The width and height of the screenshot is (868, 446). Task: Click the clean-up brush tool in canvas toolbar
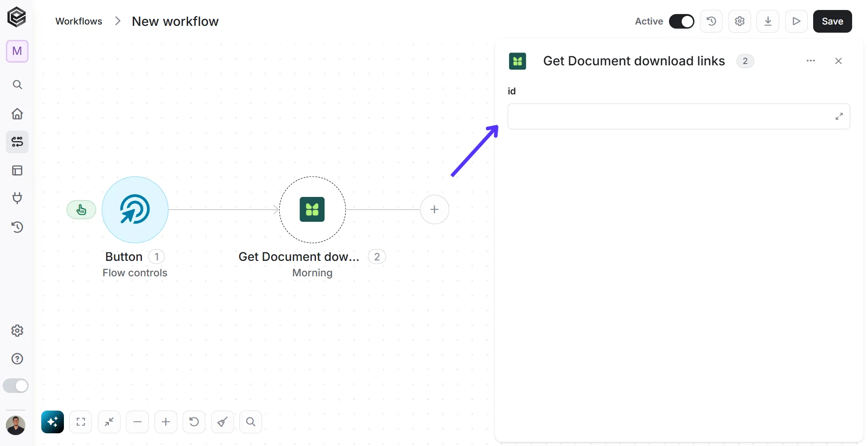coord(223,422)
